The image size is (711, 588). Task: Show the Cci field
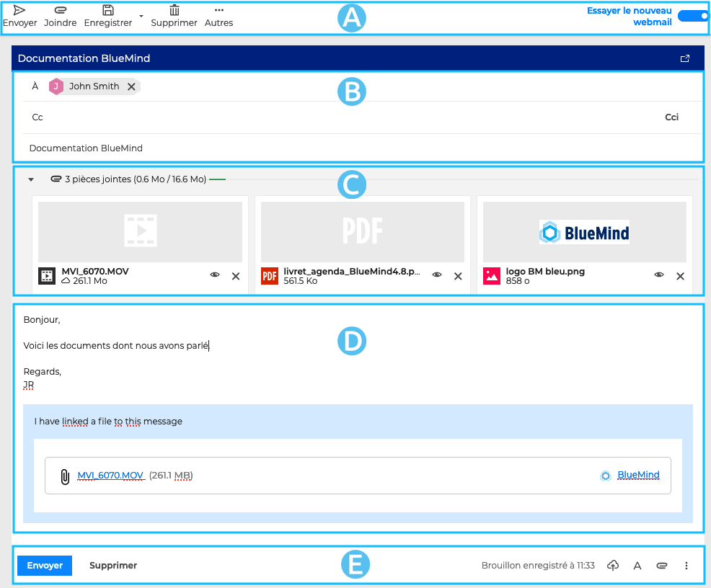click(x=671, y=117)
